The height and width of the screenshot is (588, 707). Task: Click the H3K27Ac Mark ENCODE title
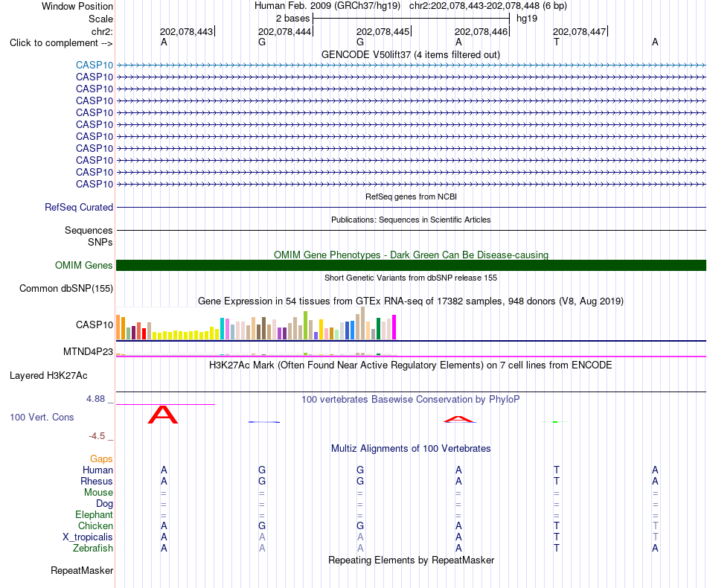coord(411,365)
